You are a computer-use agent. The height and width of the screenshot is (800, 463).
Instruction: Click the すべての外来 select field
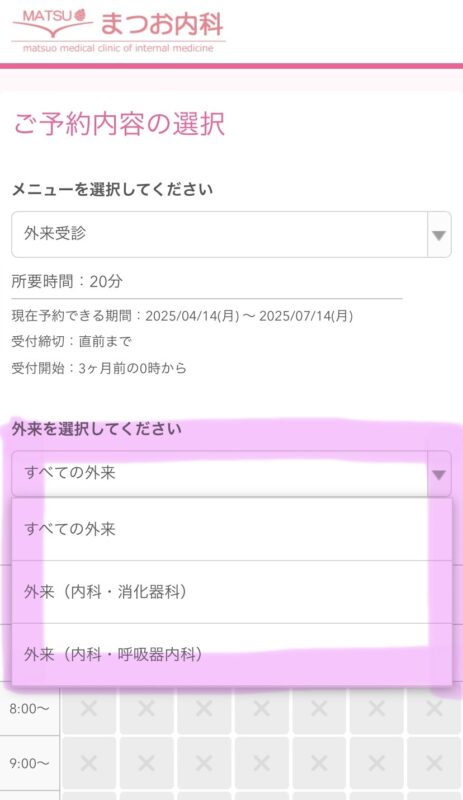point(231,474)
